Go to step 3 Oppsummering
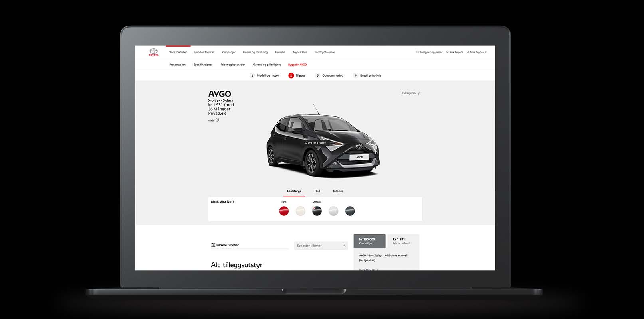Image resolution: width=644 pixels, height=319 pixels. pos(330,75)
